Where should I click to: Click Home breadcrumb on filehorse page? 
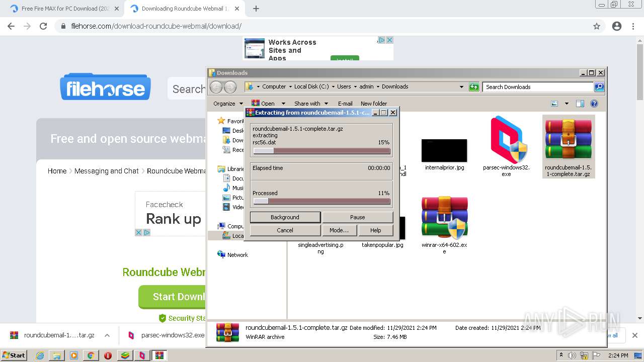tap(57, 171)
